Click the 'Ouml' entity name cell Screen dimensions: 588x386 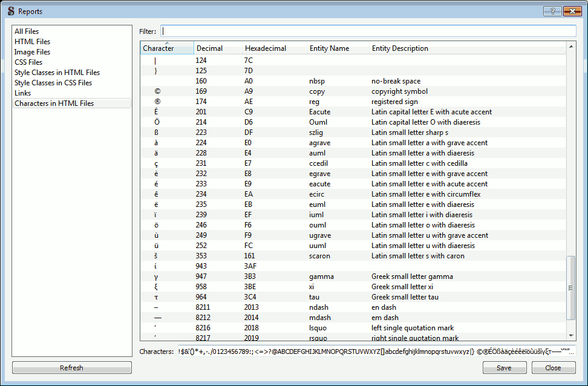(x=318, y=122)
